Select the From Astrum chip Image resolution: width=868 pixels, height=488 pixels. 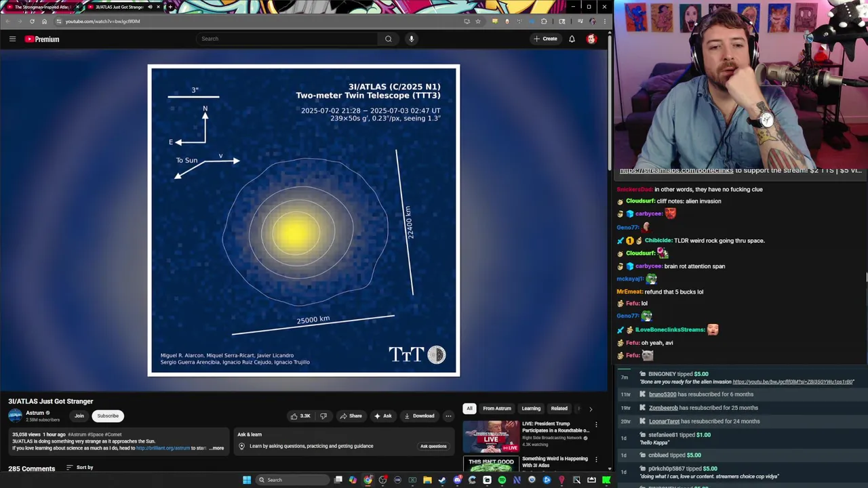click(497, 409)
